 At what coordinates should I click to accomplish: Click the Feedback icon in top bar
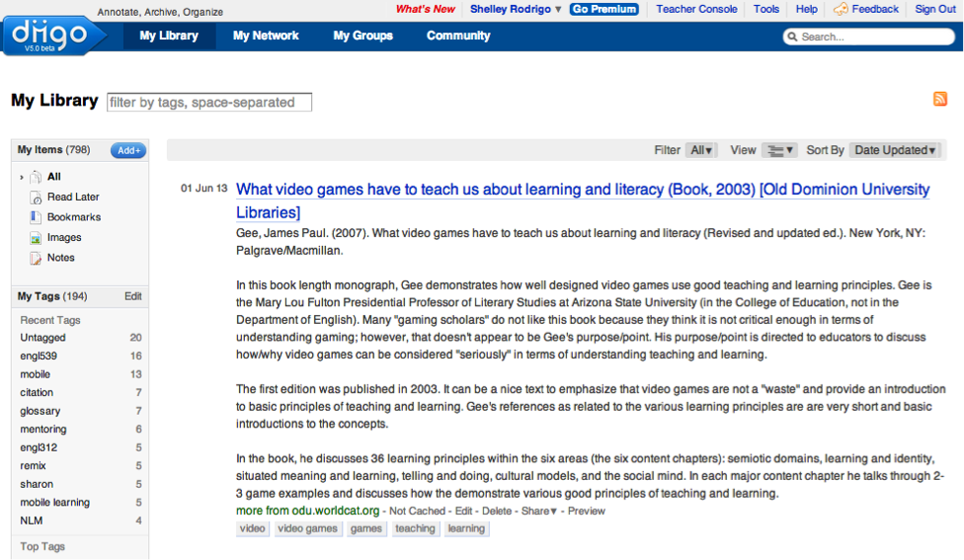841,9
